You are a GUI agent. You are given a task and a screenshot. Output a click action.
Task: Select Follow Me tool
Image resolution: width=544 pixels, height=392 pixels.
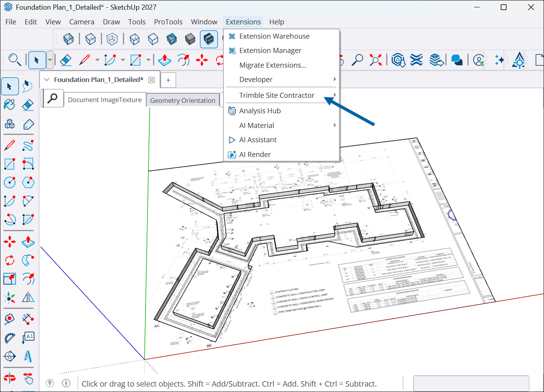point(28,260)
